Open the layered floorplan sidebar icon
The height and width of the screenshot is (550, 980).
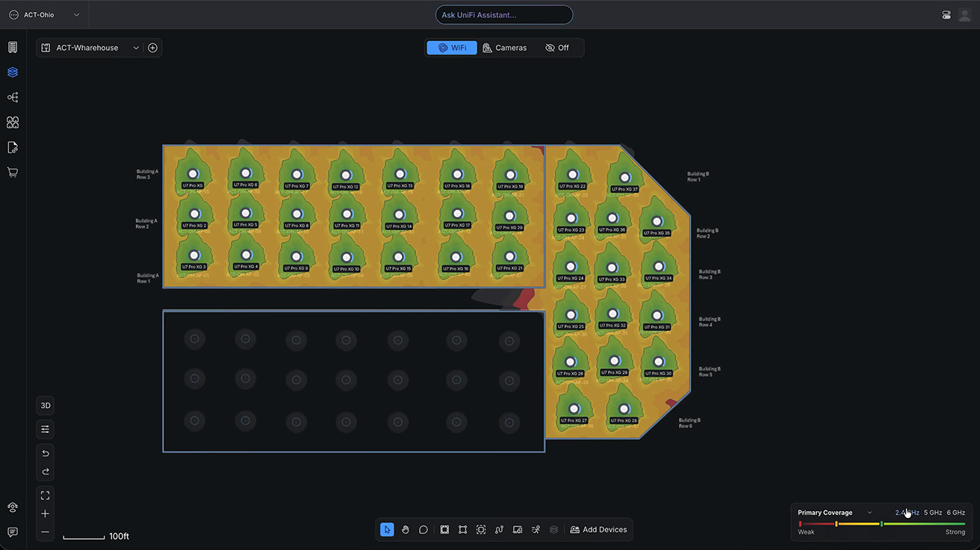(x=13, y=72)
